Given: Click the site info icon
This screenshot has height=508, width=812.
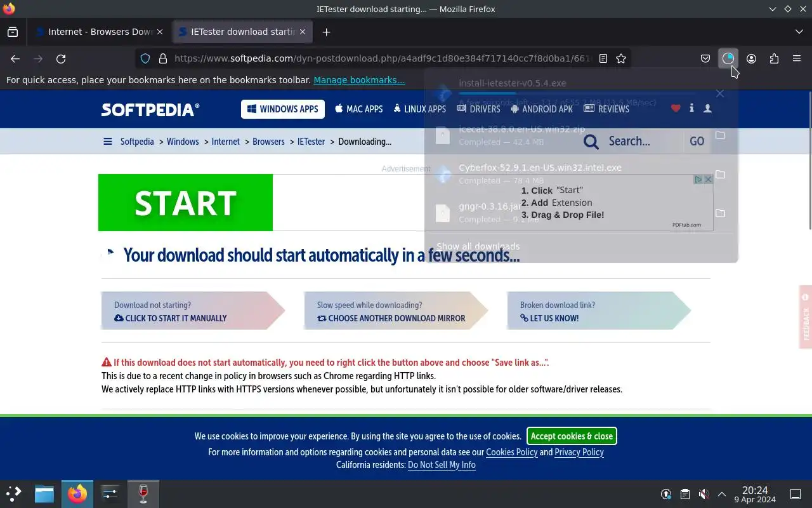Looking at the screenshot, I should (691, 109).
